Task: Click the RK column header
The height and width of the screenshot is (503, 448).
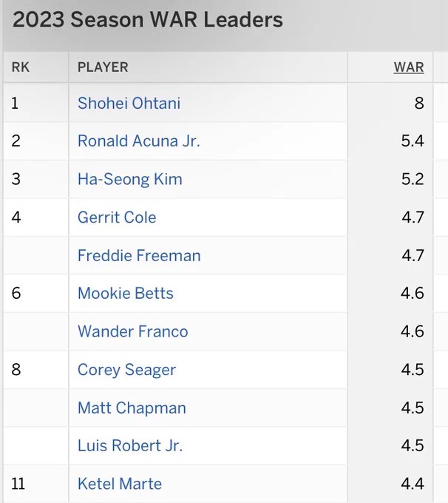Action: (20, 67)
